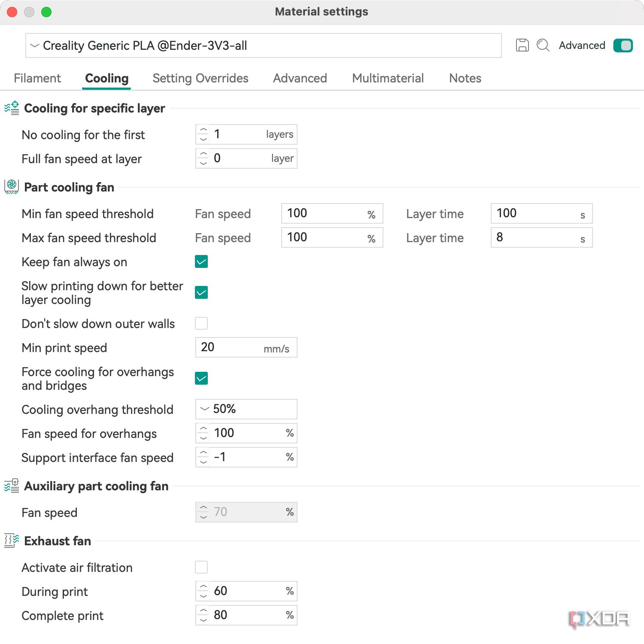This screenshot has height=644, width=644.
Task: Switch to the Filament tab
Action: click(x=37, y=78)
